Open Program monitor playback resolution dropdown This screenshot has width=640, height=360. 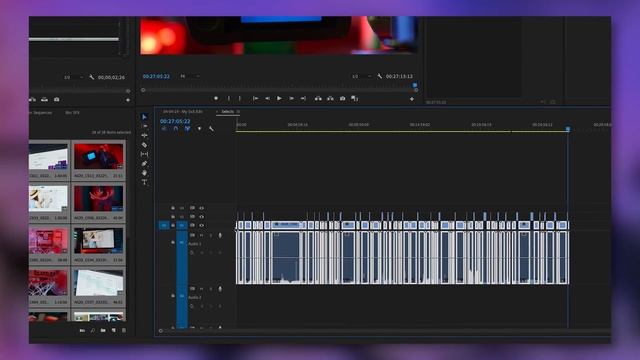coord(362,76)
